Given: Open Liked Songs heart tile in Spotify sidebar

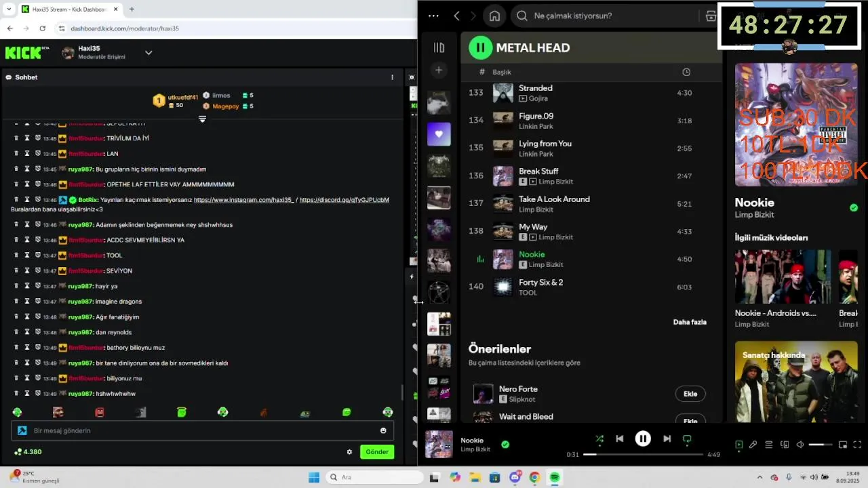Looking at the screenshot, I should pyautogui.click(x=439, y=134).
